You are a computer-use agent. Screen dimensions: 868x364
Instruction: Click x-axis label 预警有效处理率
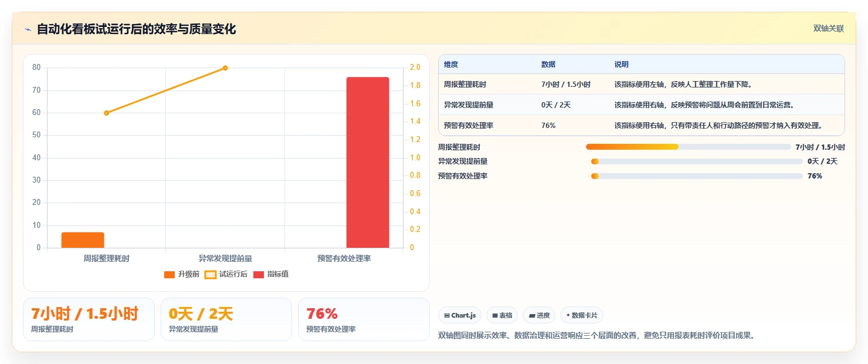pyautogui.click(x=344, y=258)
